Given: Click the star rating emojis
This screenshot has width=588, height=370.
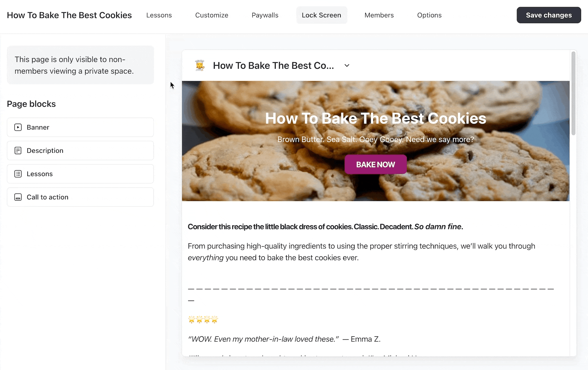Looking at the screenshot, I should 203,319.
